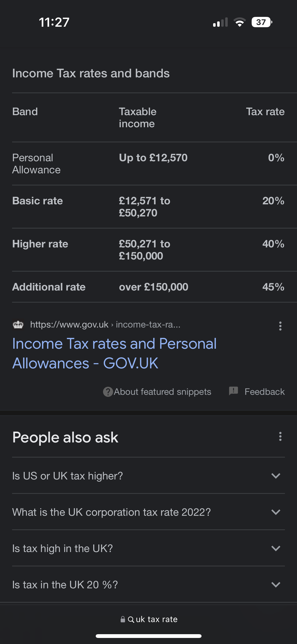This screenshot has height=644, width=297.
Task: Open Income Tax rates GOV.UK link
Action: coord(114,353)
